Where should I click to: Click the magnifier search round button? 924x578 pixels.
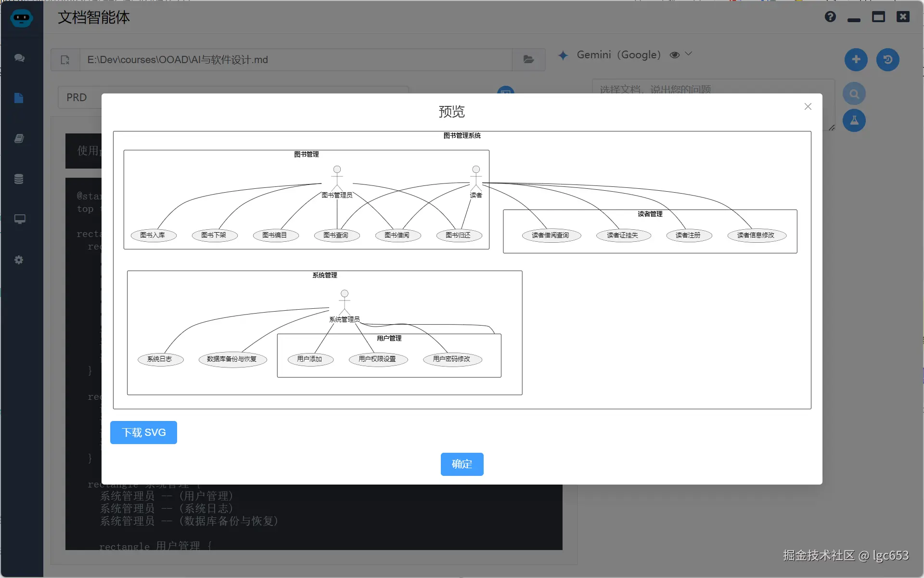pos(854,94)
